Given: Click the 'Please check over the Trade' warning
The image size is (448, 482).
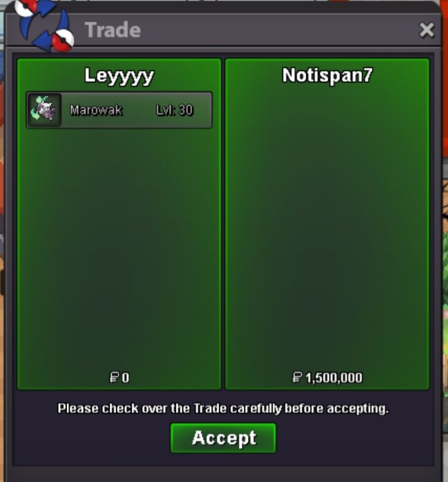Looking at the screenshot, I should pos(223,408).
